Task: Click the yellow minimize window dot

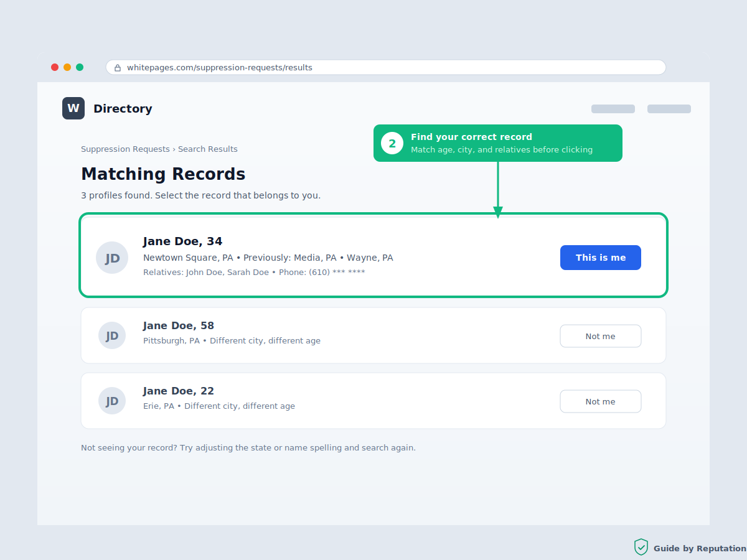Action: pyautogui.click(x=67, y=67)
